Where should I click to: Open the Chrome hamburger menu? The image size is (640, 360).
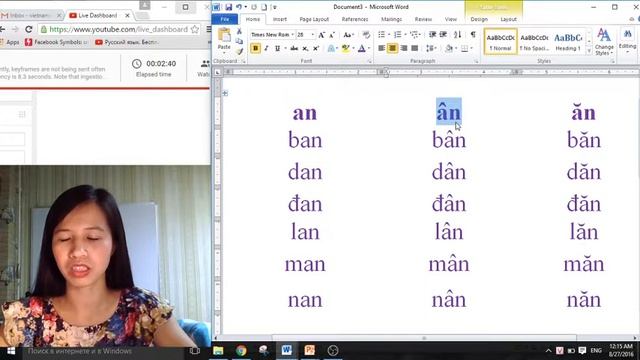208,29
